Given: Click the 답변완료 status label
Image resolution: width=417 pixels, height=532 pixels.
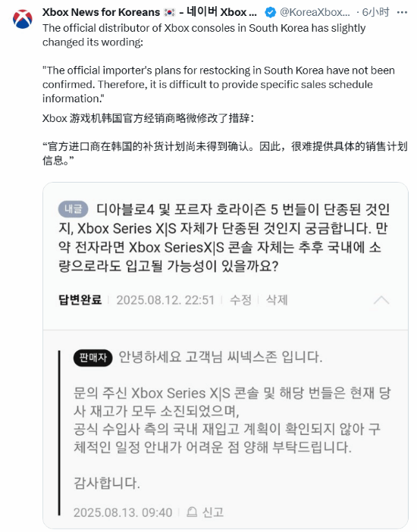Looking at the screenshot, I should coord(80,300).
